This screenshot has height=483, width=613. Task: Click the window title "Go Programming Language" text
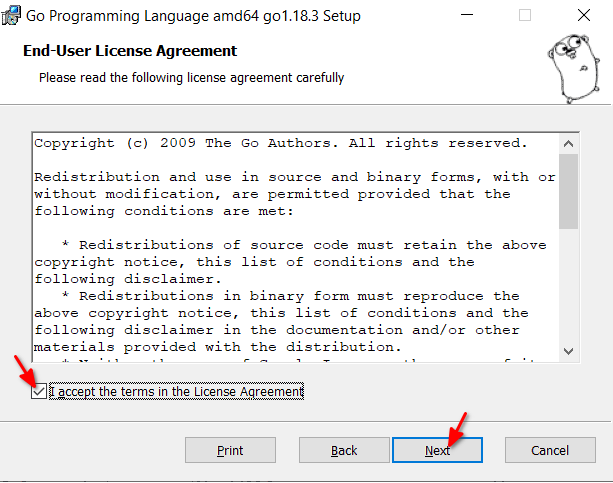click(190, 16)
